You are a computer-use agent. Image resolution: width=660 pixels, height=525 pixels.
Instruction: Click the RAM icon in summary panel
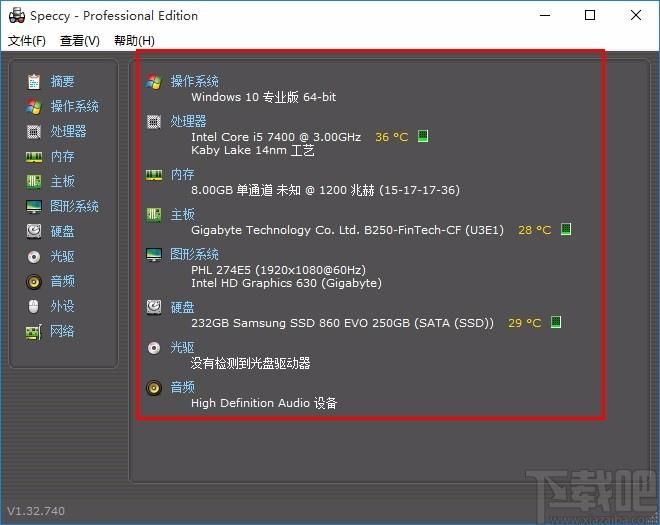[154, 175]
